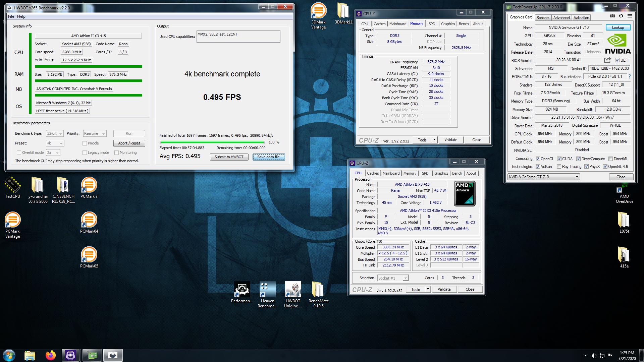Open the Windows Start button
The image size is (644, 362).
pyautogui.click(x=9, y=355)
